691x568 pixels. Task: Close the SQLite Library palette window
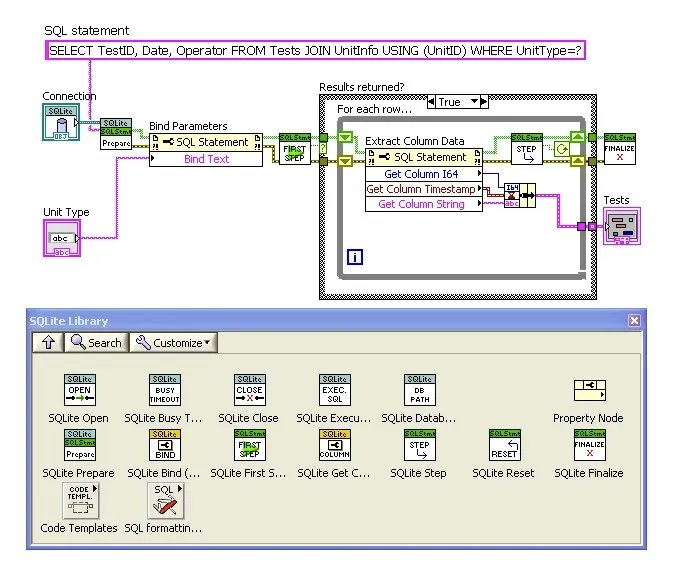pyautogui.click(x=634, y=320)
